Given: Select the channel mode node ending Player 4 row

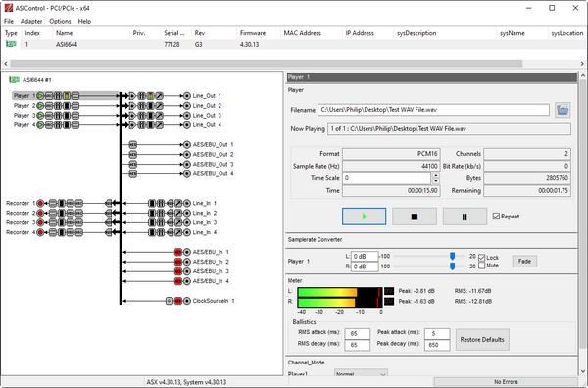Looking at the screenshot, I should click(x=75, y=124).
